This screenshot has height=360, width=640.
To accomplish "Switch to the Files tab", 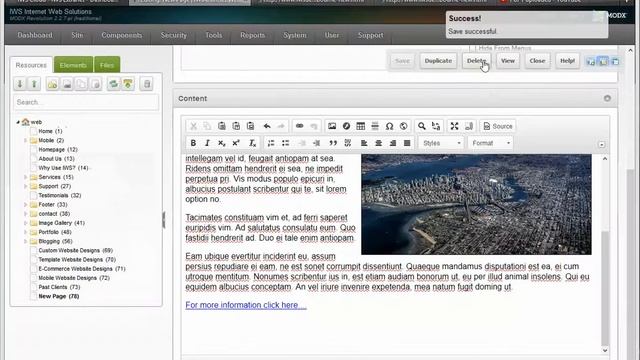I will [x=107, y=65].
